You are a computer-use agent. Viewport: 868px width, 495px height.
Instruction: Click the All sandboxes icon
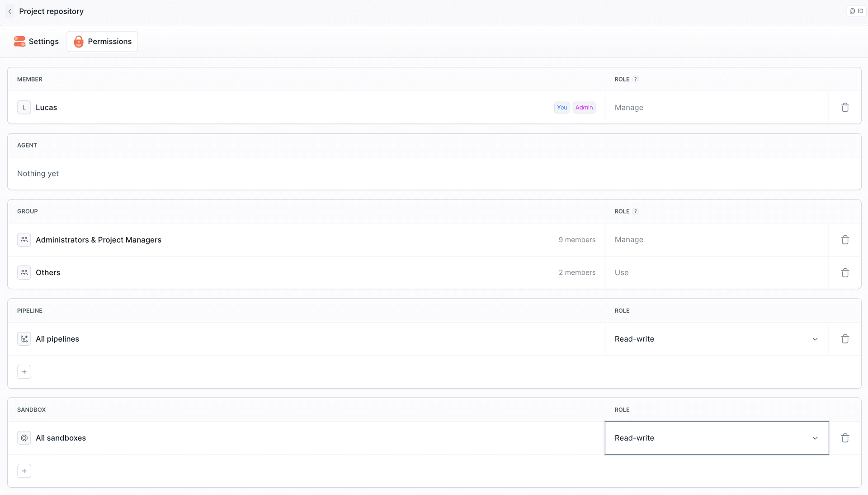[x=24, y=438]
